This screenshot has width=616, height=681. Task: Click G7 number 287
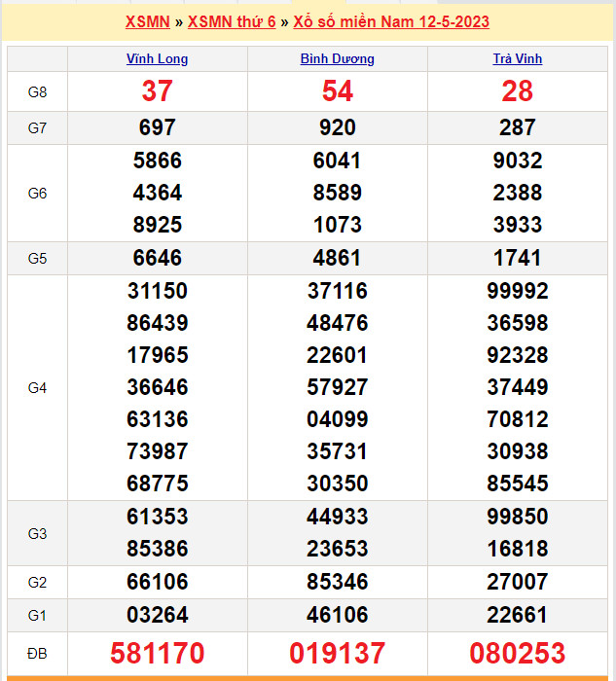(x=518, y=127)
